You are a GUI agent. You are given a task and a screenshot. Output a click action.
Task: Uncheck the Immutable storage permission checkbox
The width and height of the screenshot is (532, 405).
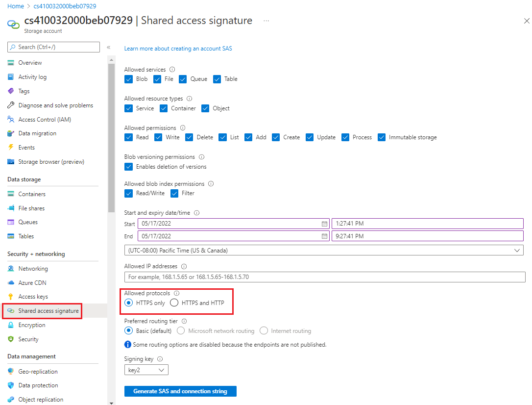tap(382, 137)
